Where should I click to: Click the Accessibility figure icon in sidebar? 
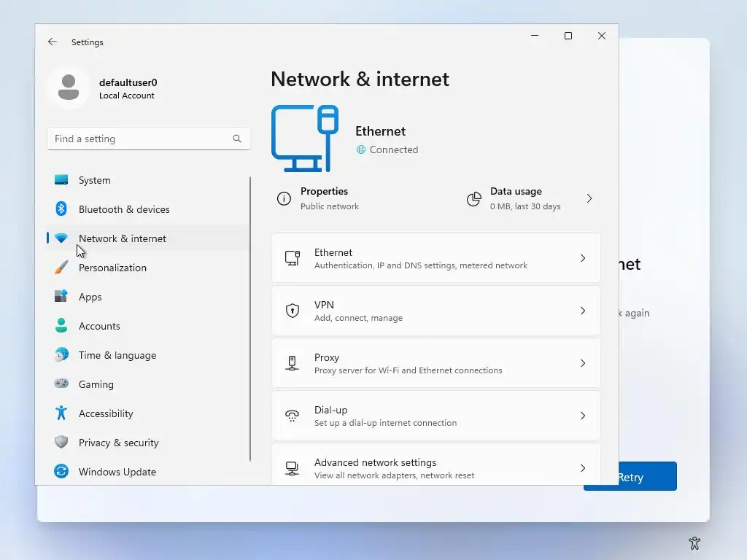(61, 413)
